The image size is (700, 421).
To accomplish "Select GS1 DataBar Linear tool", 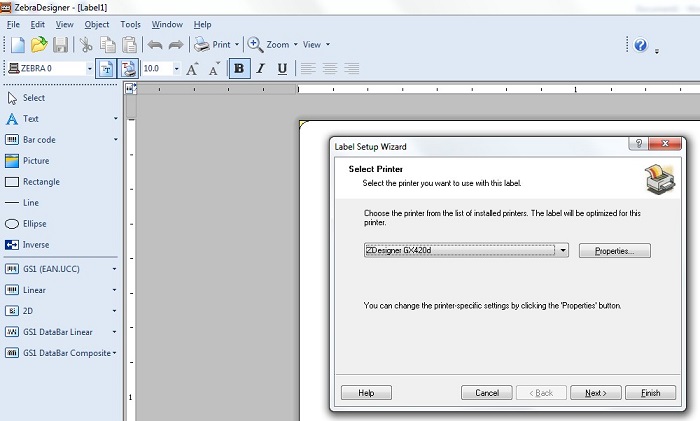I will (x=49, y=332).
